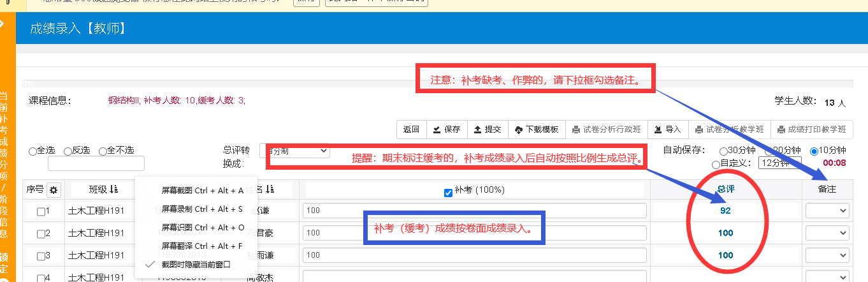
Task: Click the 试卷分析行政班 print button
Action: tap(607, 130)
